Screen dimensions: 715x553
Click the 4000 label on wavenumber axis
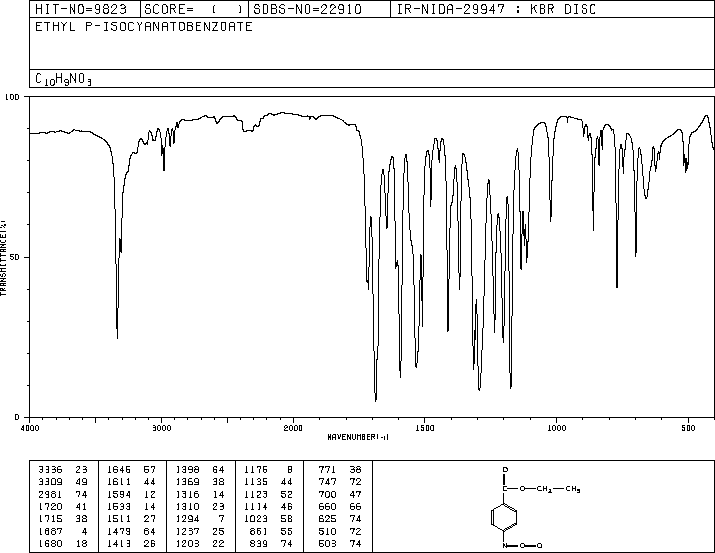[x=30, y=428]
